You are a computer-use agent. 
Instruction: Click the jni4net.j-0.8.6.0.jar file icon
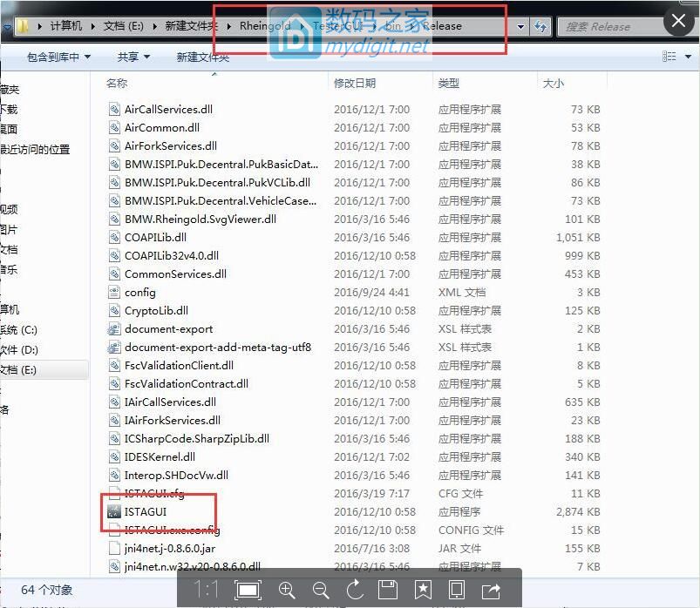(114, 548)
